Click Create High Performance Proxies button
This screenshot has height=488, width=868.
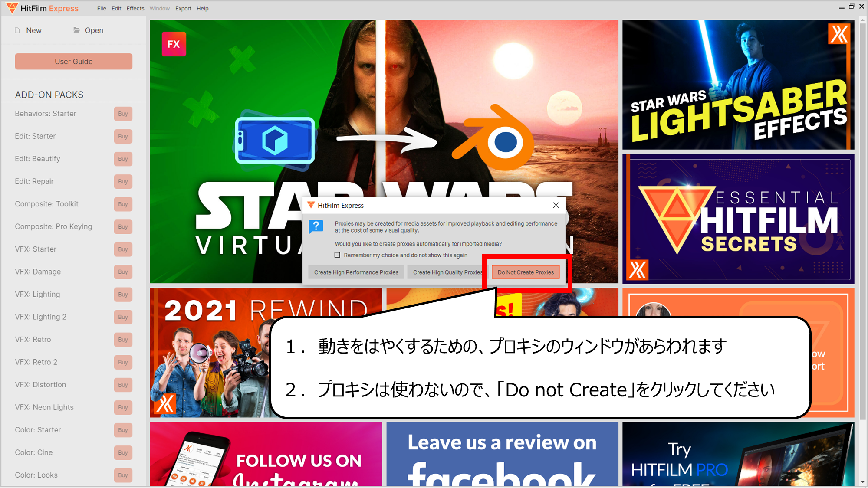tap(356, 272)
